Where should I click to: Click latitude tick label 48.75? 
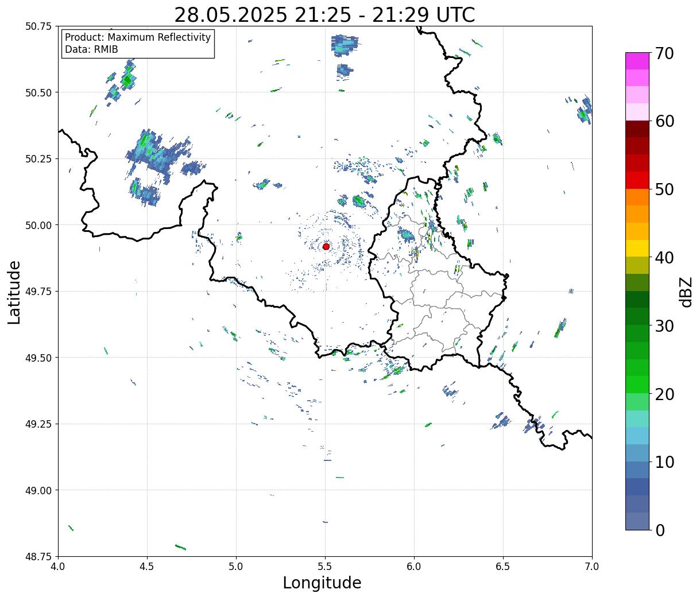38,556
